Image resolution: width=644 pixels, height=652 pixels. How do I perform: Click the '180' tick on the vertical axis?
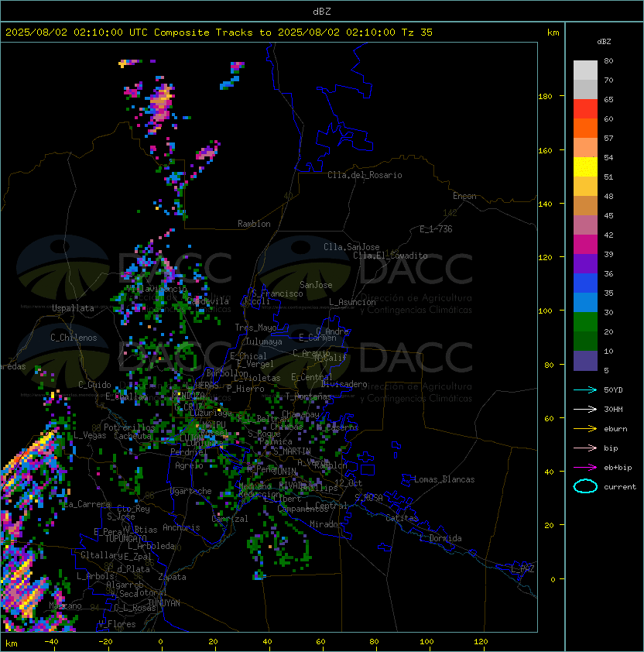point(545,96)
